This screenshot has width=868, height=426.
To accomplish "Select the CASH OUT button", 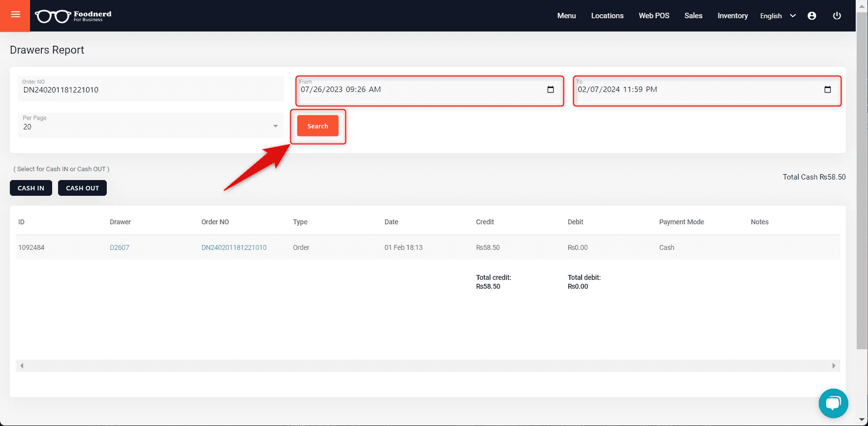I will tap(82, 188).
